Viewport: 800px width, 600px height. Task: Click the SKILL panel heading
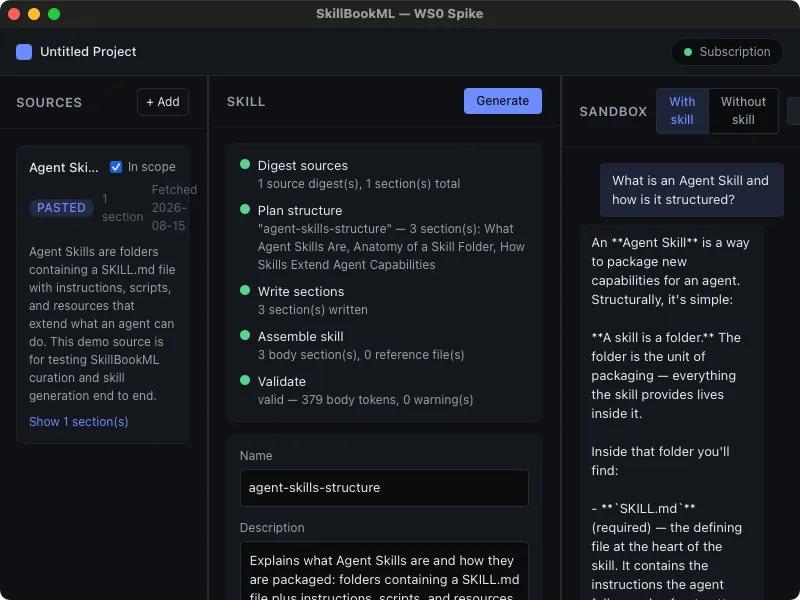point(246,102)
